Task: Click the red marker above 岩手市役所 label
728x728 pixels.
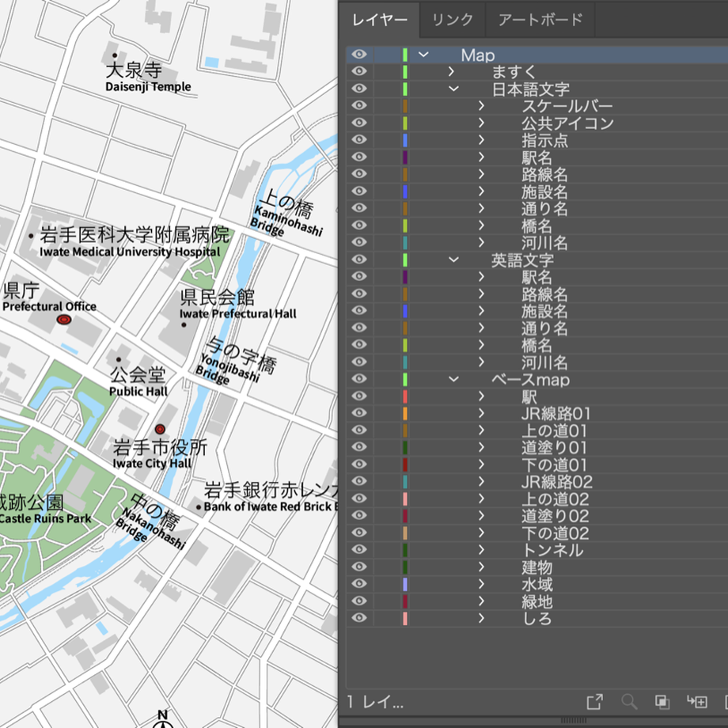Action: 160,429
